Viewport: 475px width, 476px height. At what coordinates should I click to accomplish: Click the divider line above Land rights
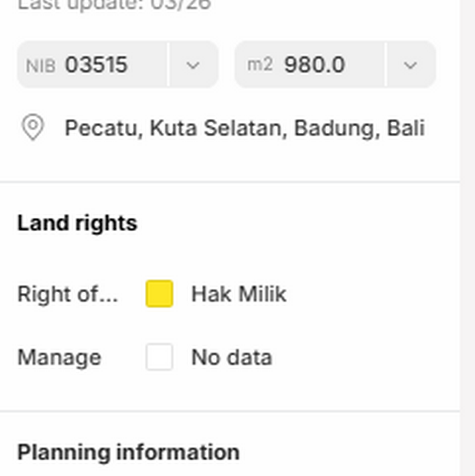pyautogui.click(x=230, y=181)
